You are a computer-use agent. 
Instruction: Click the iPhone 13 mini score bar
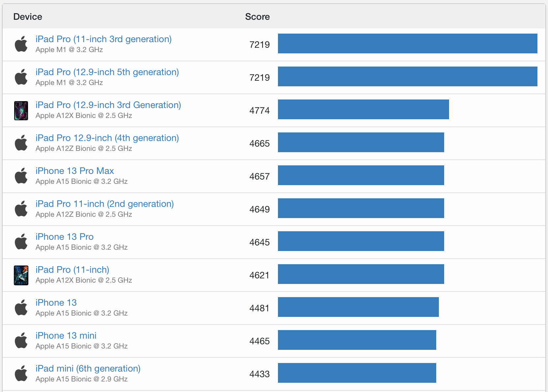357,340
